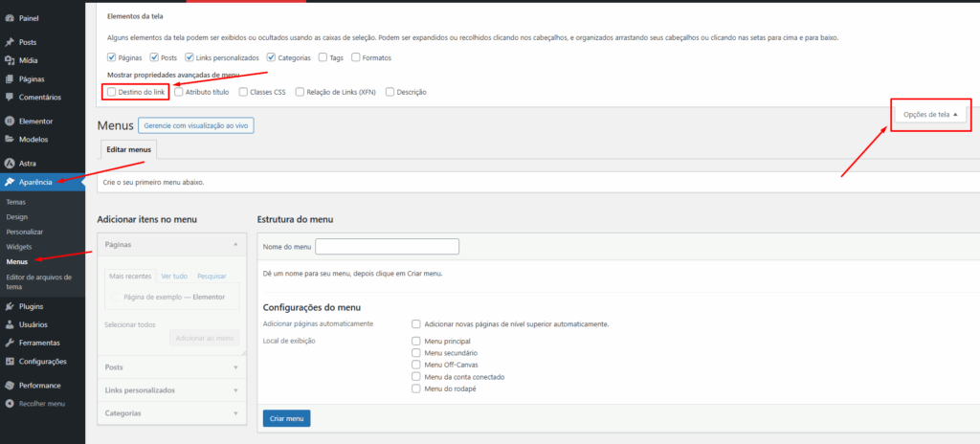This screenshot has height=444, width=980.
Task: Click the Configurações settings icon
Action: pyautogui.click(x=10, y=362)
